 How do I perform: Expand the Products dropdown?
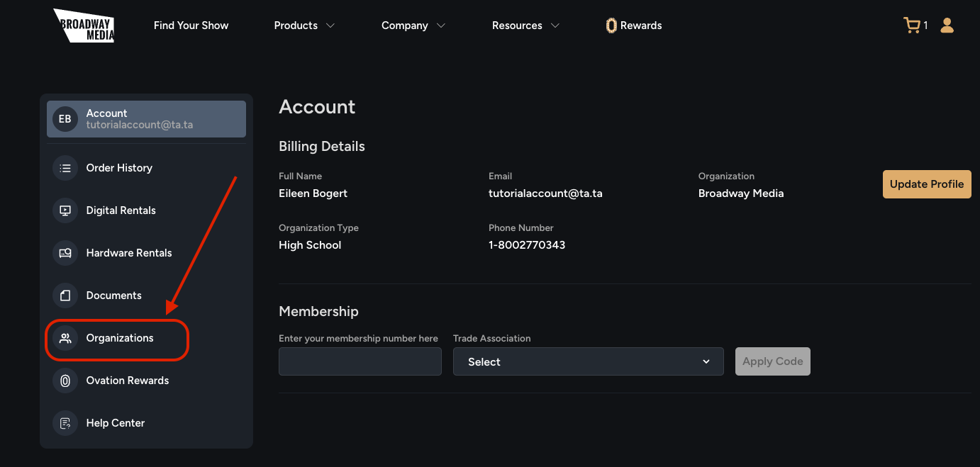click(x=304, y=25)
